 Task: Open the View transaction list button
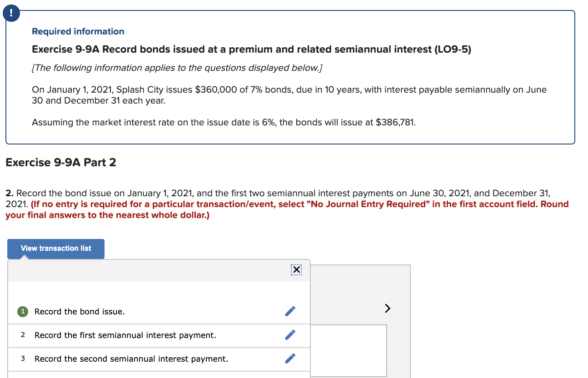[x=55, y=249]
